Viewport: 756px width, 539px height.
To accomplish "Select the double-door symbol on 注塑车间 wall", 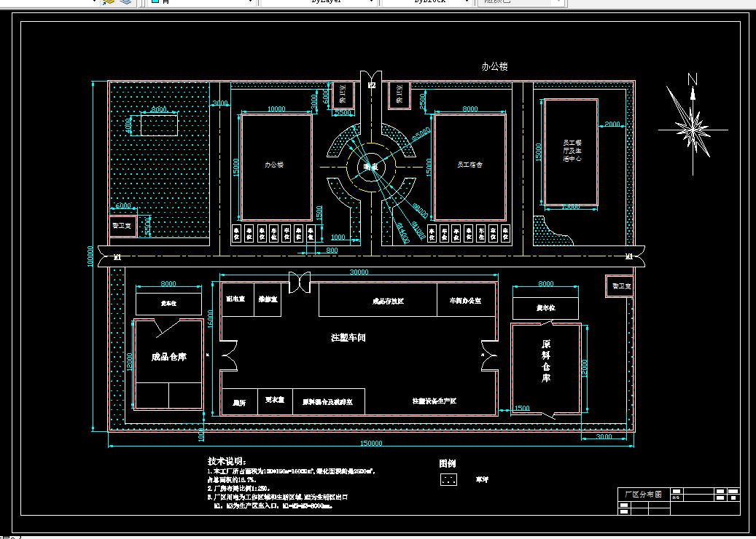I will coord(300,279).
